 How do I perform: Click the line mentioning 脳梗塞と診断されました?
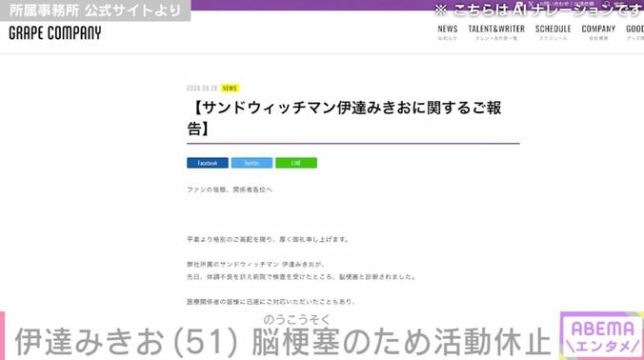[x=301, y=277]
